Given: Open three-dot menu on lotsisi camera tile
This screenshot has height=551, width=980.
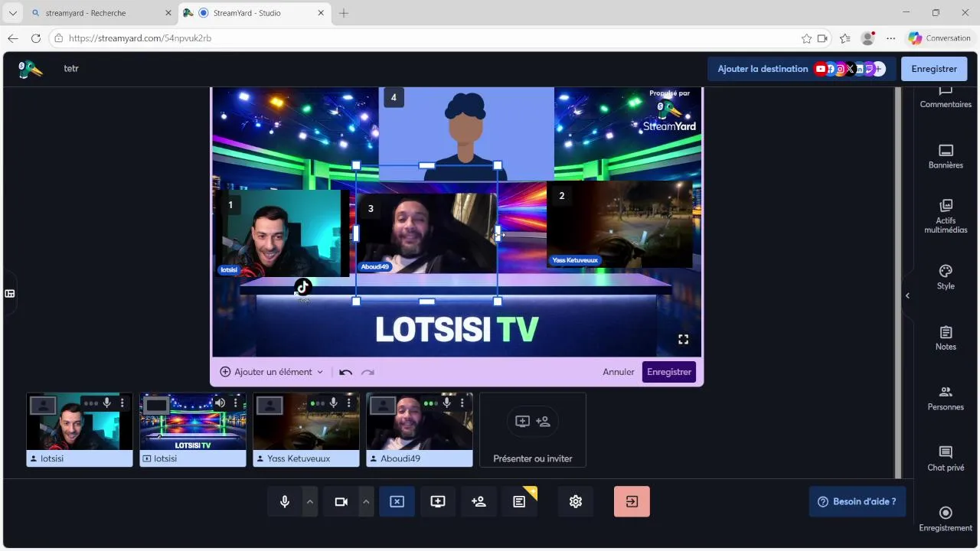Looking at the screenshot, I should pos(122,403).
